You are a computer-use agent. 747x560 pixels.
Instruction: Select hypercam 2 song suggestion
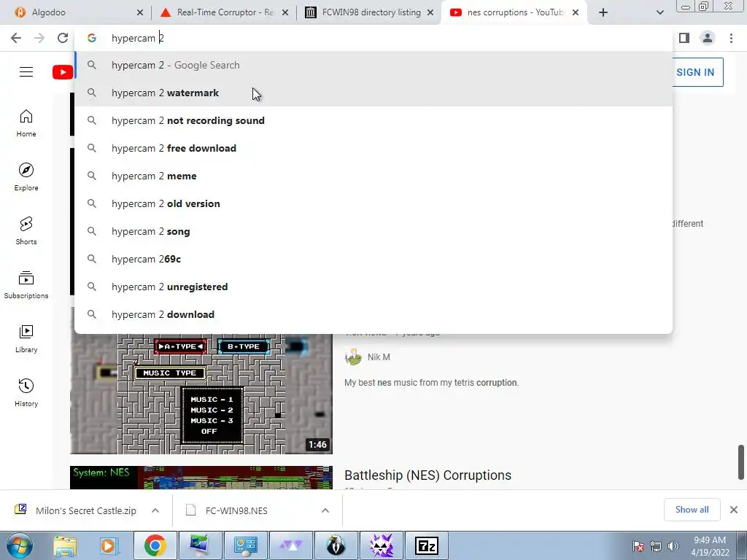pos(373,231)
